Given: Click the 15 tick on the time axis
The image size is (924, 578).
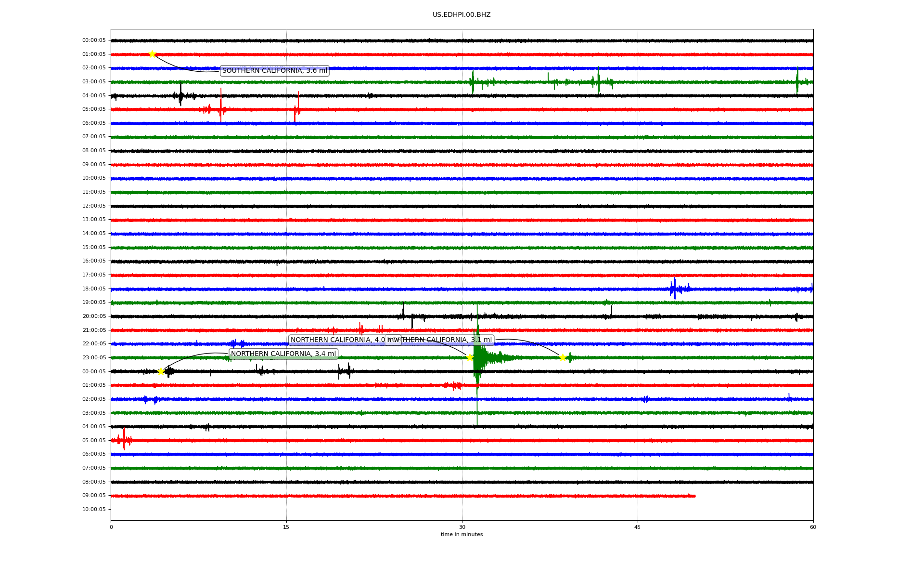Looking at the screenshot, I should [286, 527].
